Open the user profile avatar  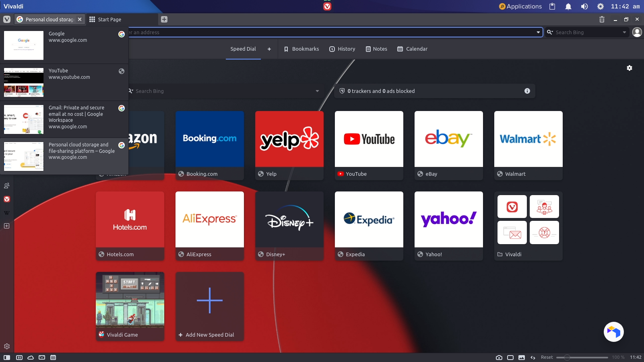[x=637, y=32]
